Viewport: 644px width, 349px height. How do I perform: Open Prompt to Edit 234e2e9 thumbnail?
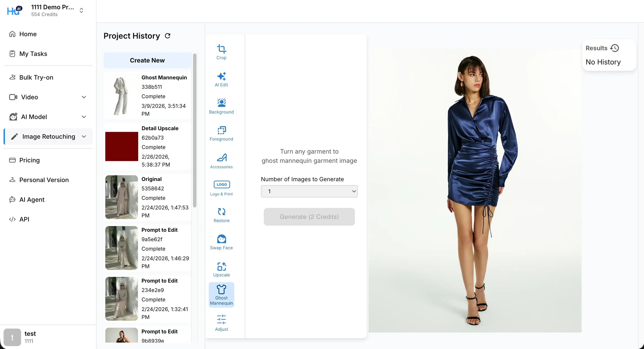click(121, 299)
